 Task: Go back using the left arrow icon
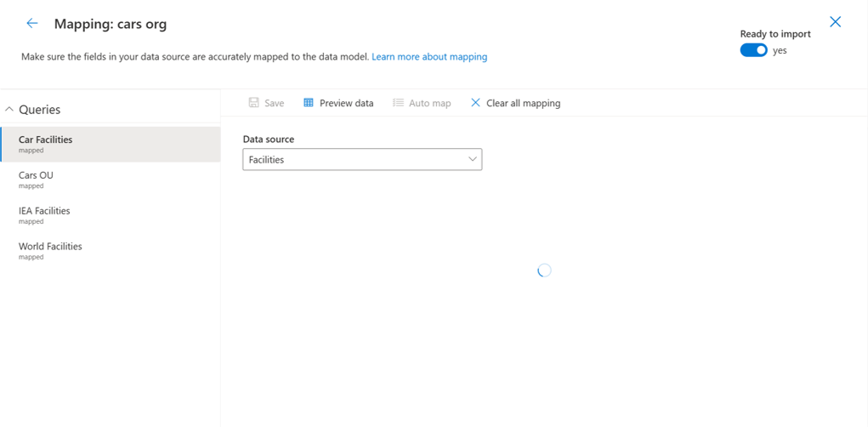click(x=32, y=23)
